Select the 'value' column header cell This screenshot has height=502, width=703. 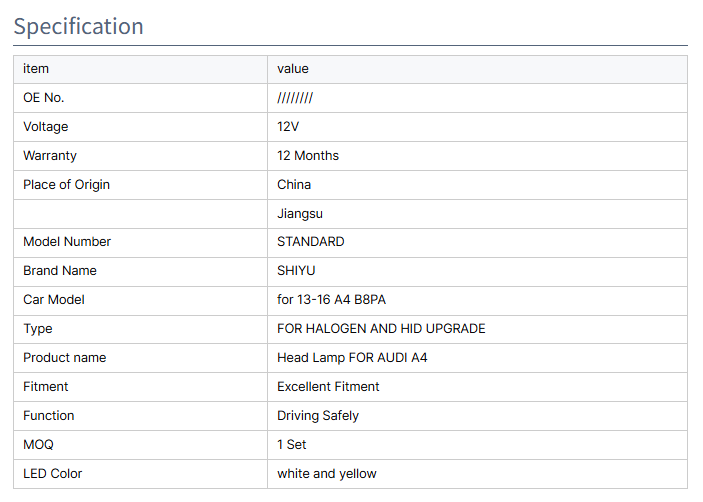293,69
